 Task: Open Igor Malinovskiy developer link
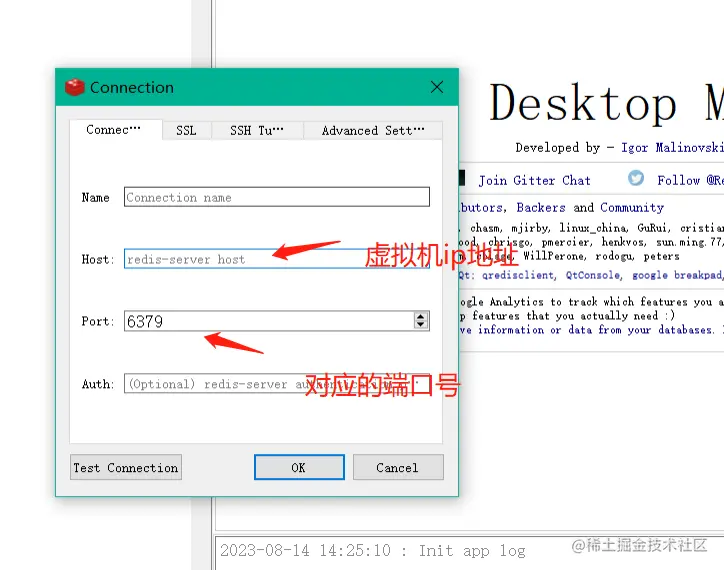[x=672, y=148]
